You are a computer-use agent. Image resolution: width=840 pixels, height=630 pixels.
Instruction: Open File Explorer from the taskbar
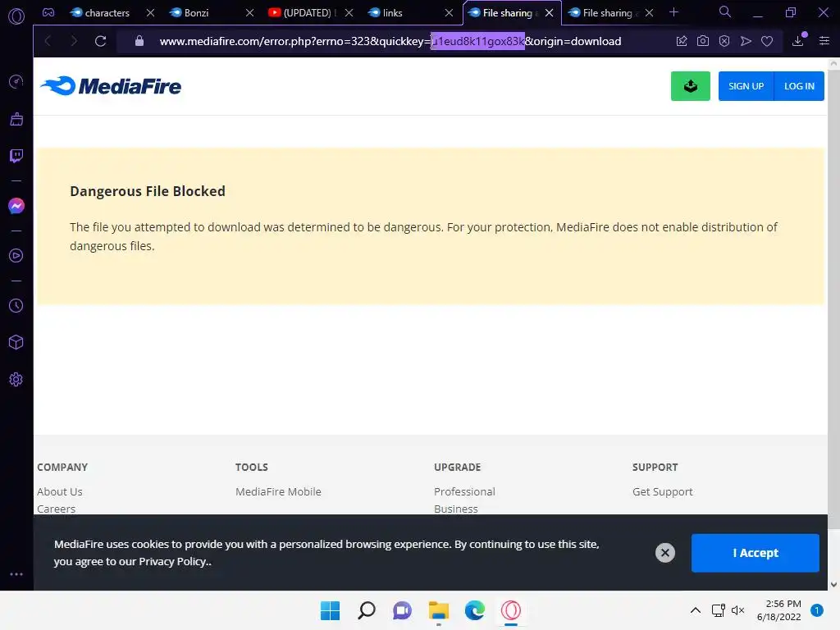click(x=439, y=610)
